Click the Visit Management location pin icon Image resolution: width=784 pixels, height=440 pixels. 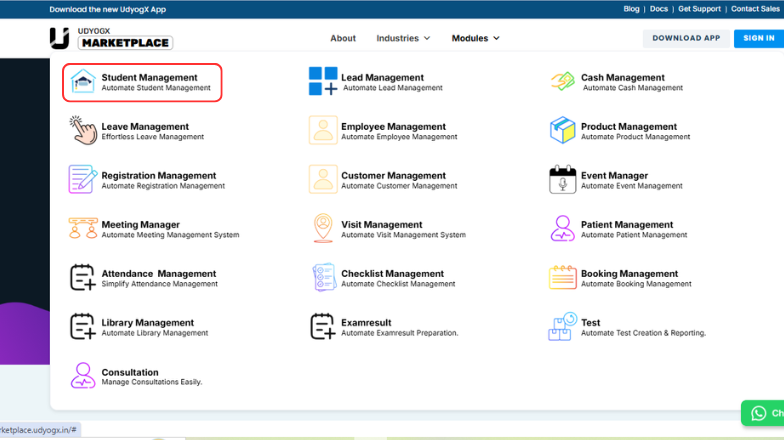tap(323, 228)
